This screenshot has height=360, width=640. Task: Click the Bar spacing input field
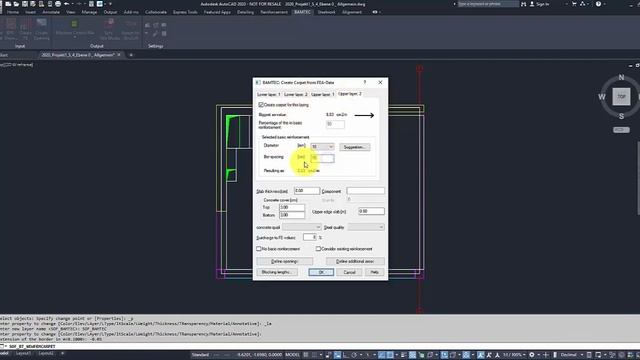pos(322,158)
